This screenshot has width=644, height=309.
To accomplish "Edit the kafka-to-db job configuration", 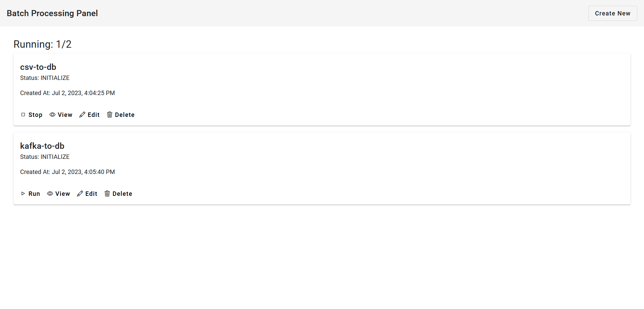I will pos(87,193).
